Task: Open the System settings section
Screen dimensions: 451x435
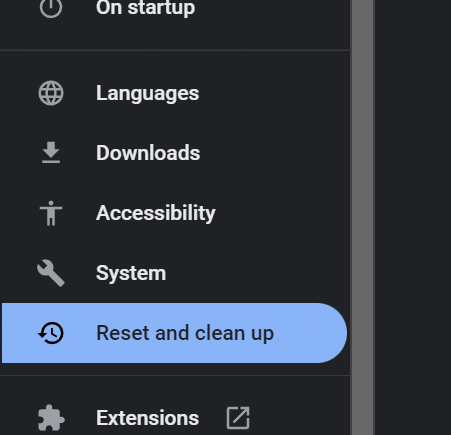Action: (x=131, y=273)
